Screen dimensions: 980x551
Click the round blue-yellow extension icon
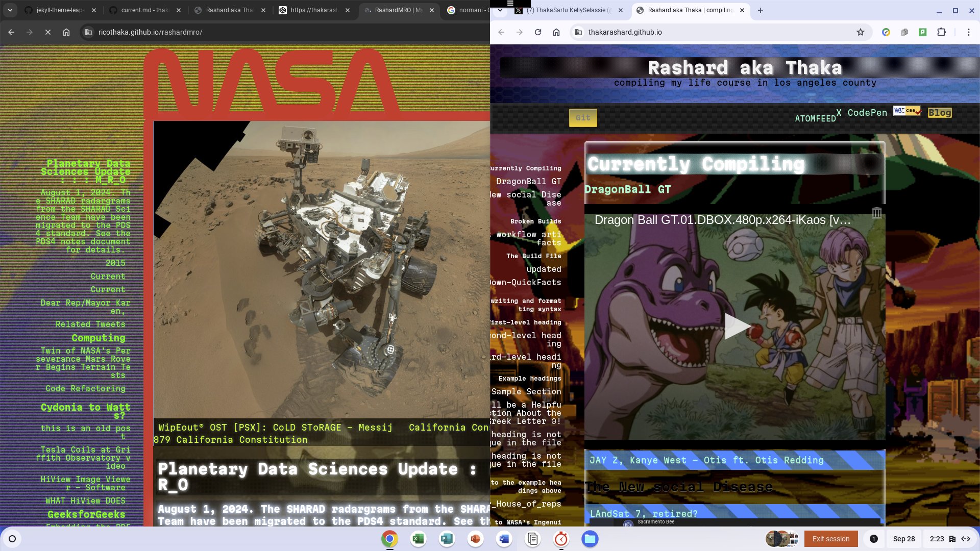(x=886, y=32)
